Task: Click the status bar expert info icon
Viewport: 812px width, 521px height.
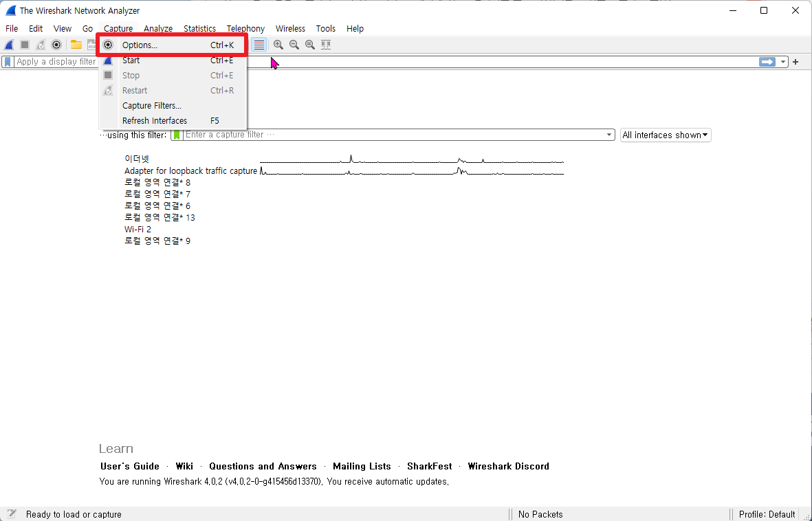Action: pos(12,514)
